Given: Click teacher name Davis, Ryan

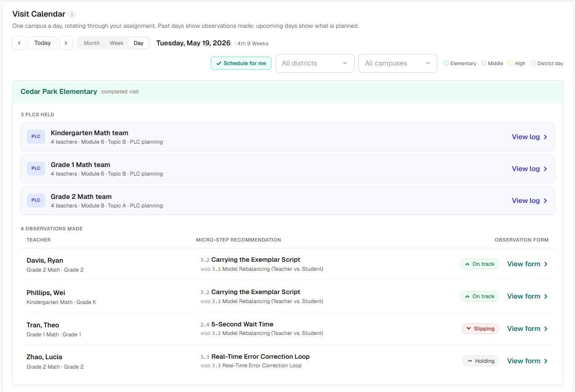Looking at the screenshot, I should click(45, 260).
